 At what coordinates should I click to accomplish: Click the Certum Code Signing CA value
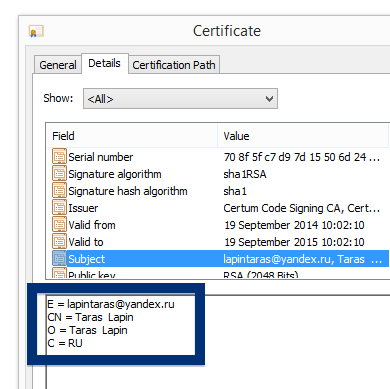coord(302,208)
